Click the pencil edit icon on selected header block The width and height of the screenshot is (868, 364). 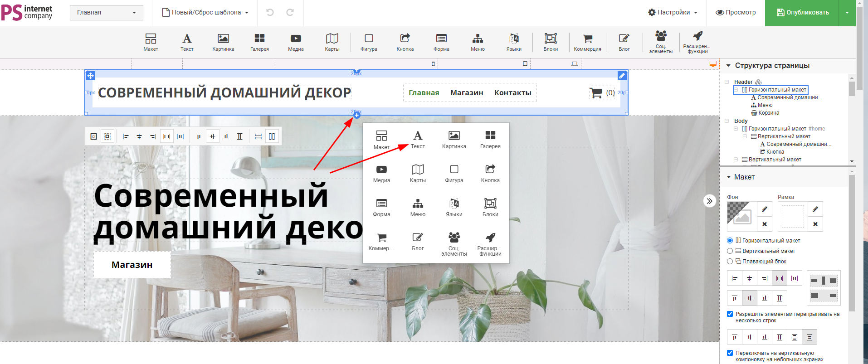pos(622,76)
